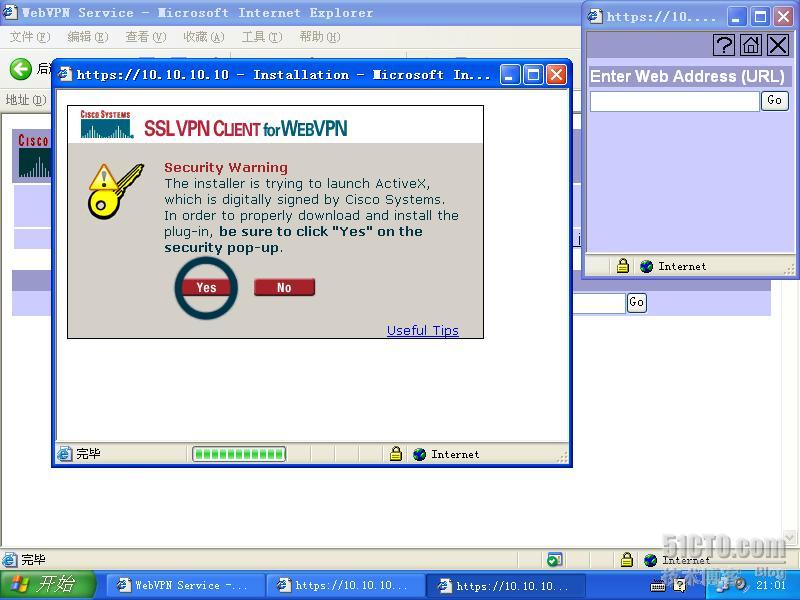This screenshot has height=600, width=800.
Task: Click the 地址(D) address label
Action: tap(26, 99)
